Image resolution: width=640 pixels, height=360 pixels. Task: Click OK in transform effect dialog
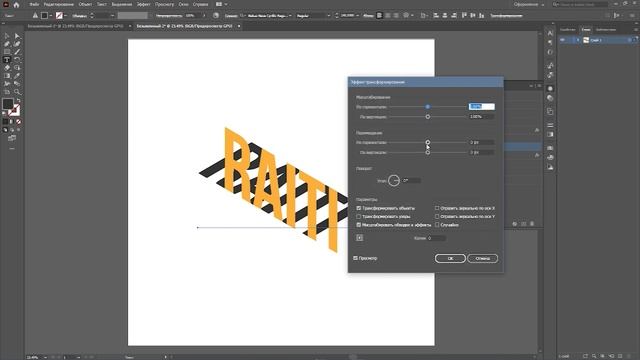coord(450,258)
